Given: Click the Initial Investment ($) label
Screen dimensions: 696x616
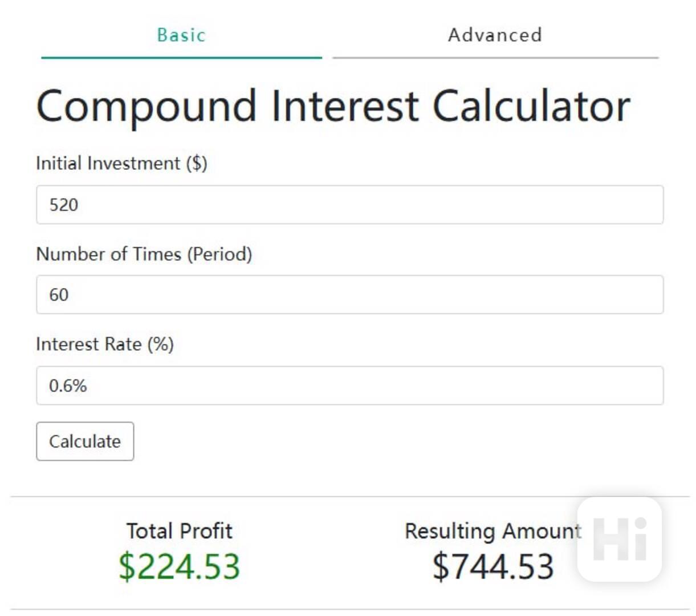Looking at the screenshot, I should 121,163.
